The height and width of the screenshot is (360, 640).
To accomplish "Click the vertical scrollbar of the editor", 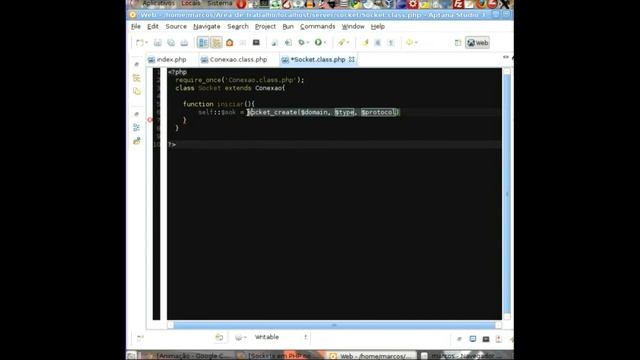I will pos(507,194).
